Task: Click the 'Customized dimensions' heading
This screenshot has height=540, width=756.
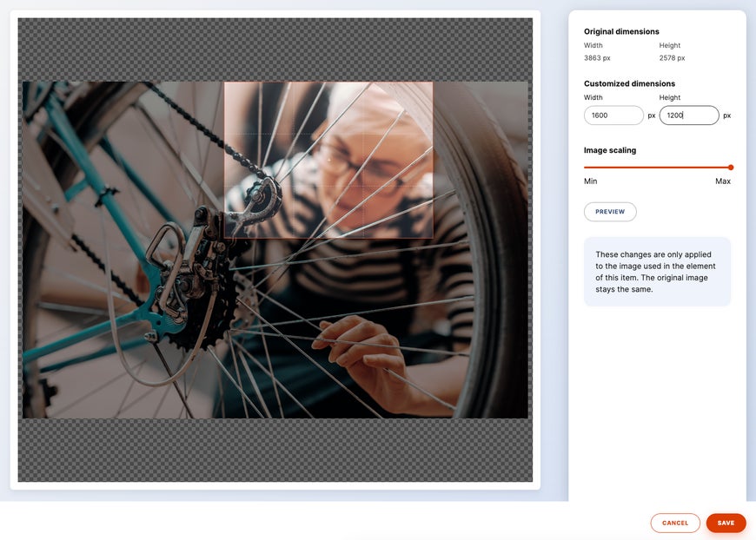Action: 629,83
